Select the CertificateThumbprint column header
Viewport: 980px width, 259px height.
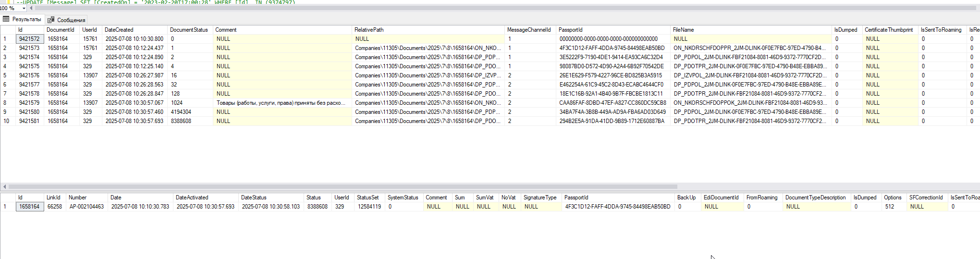(890, 30)
